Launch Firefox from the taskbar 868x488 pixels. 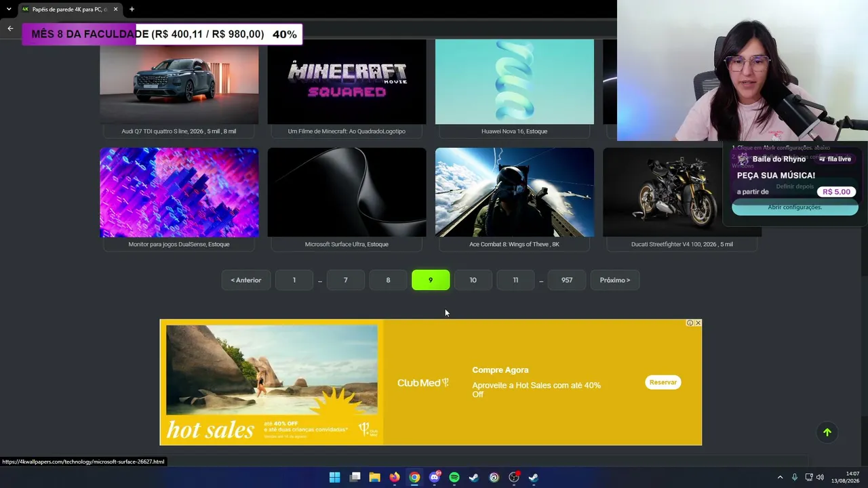(x=395, y=477)
